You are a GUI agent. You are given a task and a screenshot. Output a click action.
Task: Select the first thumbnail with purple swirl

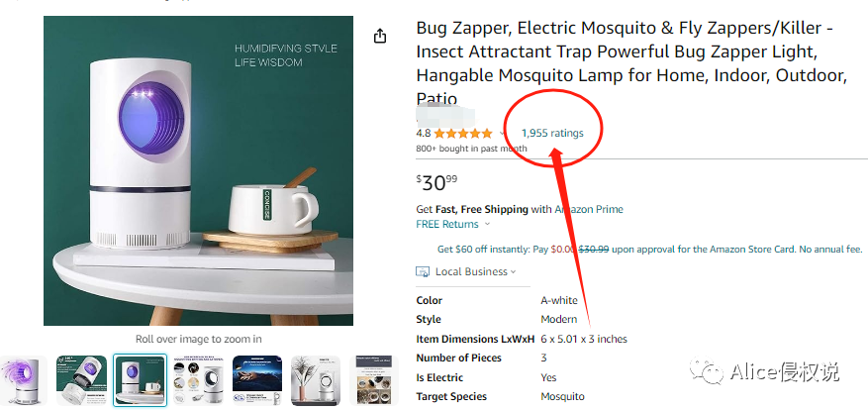22,381
